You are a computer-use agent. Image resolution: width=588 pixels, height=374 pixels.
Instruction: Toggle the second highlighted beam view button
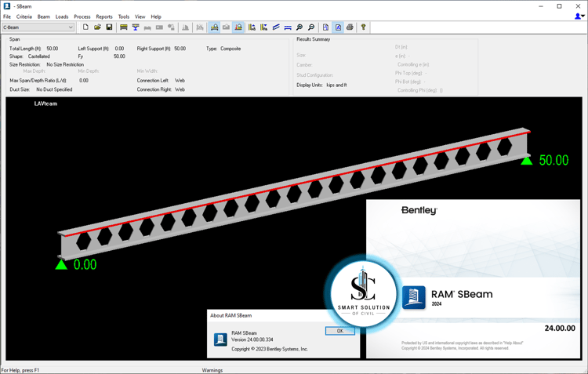(x=238, y=27)
